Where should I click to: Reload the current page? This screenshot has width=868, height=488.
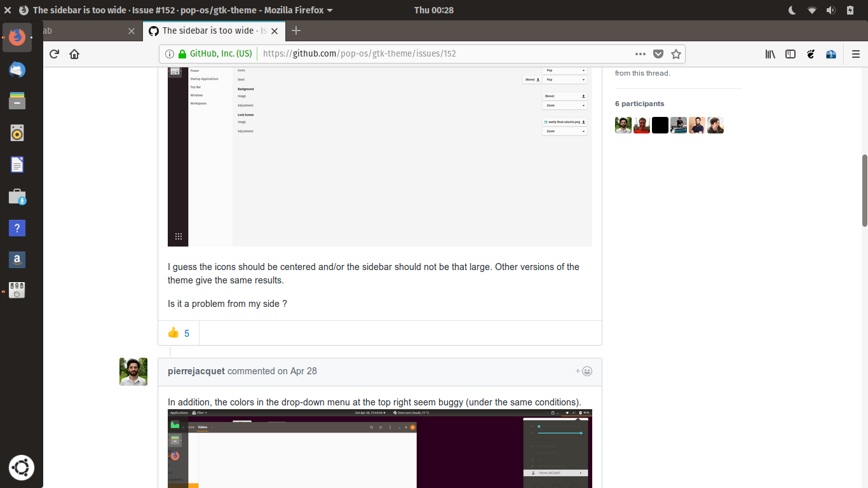coord(54,54)
